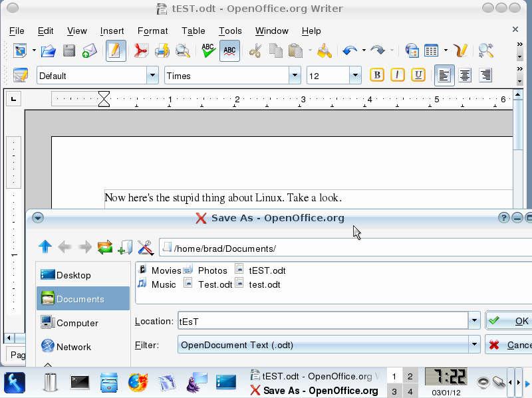Open Find & Replace binoculars icon
Image resolution: width=532 pixels, height=398 pixels.
[x=485, y=51]
